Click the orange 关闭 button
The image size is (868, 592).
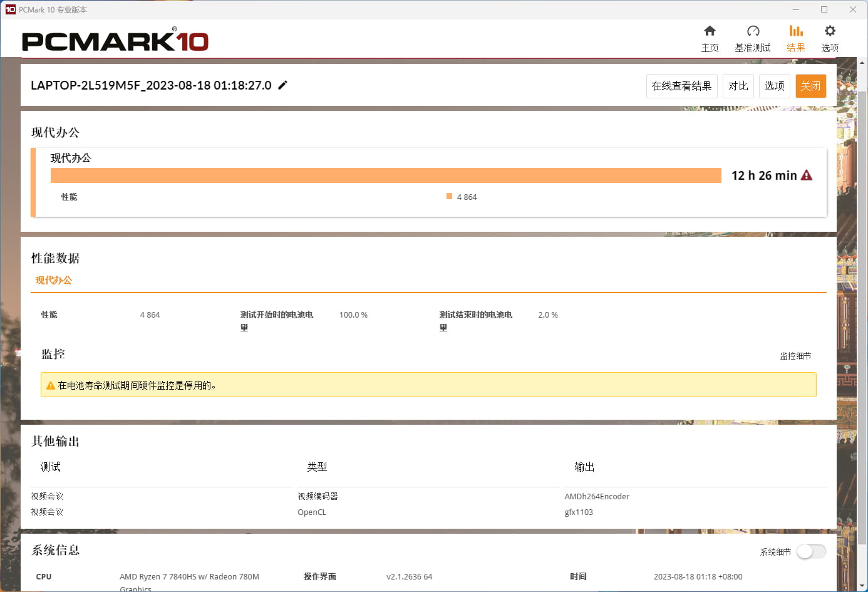[810, 86]
